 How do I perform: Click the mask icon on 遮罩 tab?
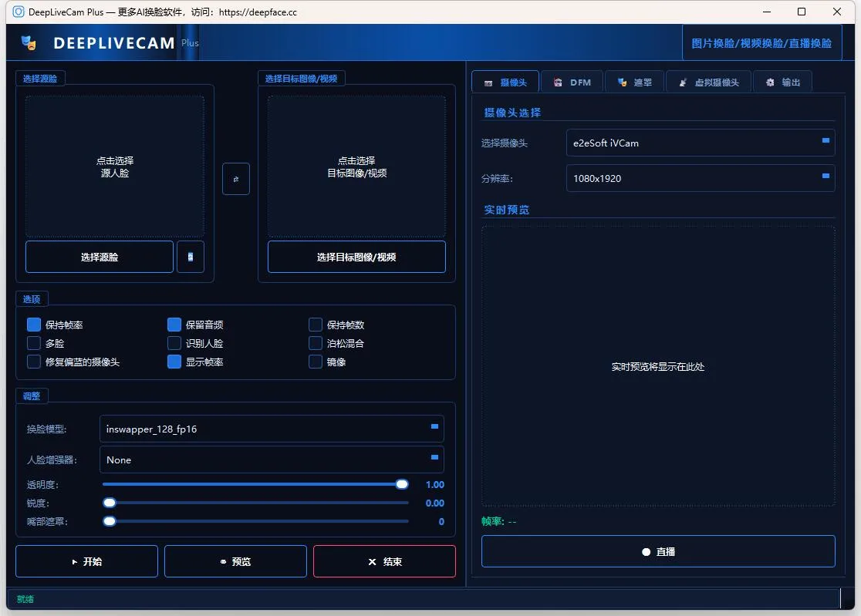tap(622, 82)
